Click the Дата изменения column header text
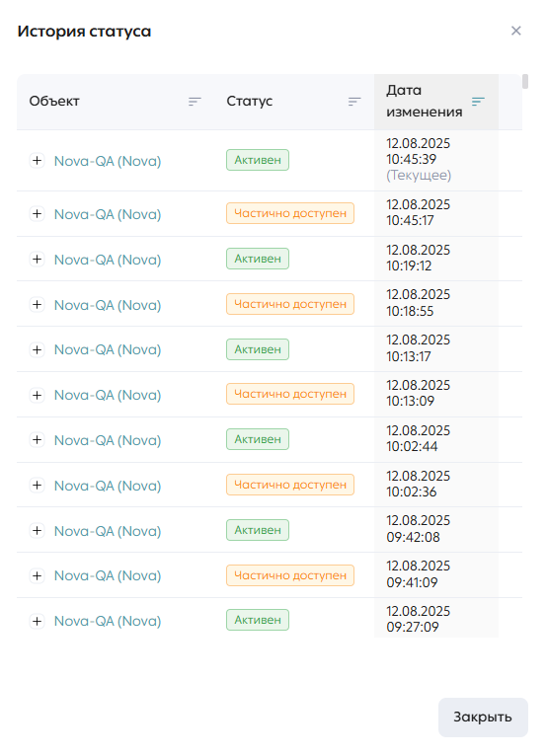This screenshot has width=547, height=756. (424, 102)
